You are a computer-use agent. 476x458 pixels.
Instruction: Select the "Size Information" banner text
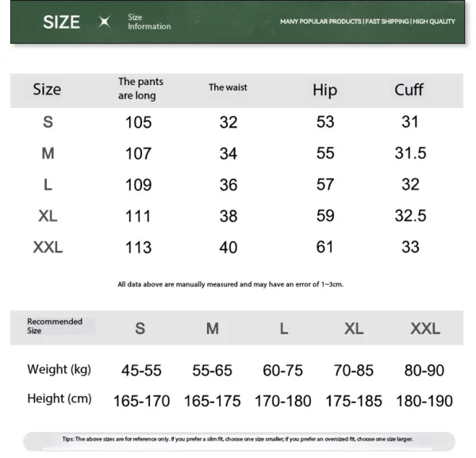coord(149,22)
